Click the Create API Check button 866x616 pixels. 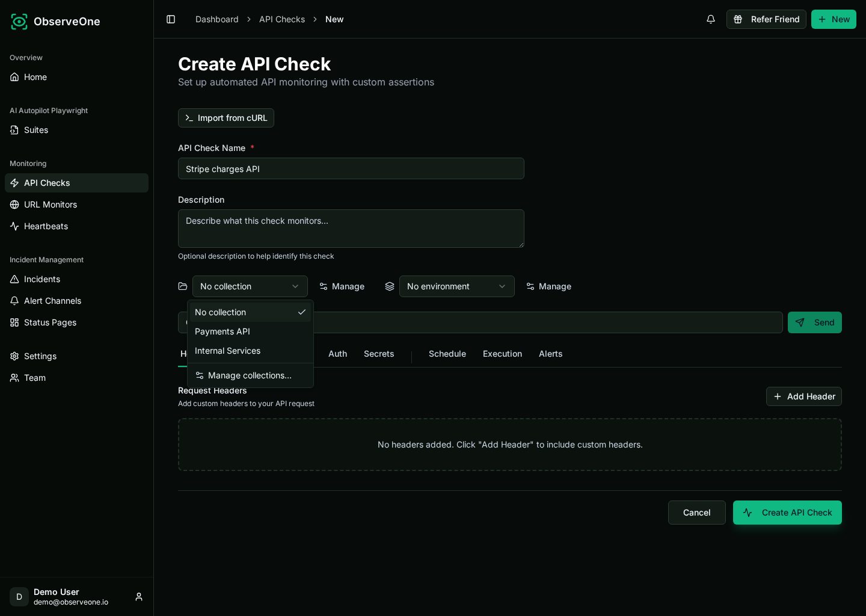(x=787, y=513)
